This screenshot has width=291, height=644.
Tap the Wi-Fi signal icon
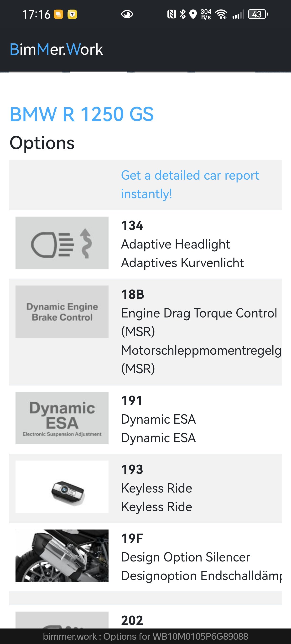tap(221, 14)
